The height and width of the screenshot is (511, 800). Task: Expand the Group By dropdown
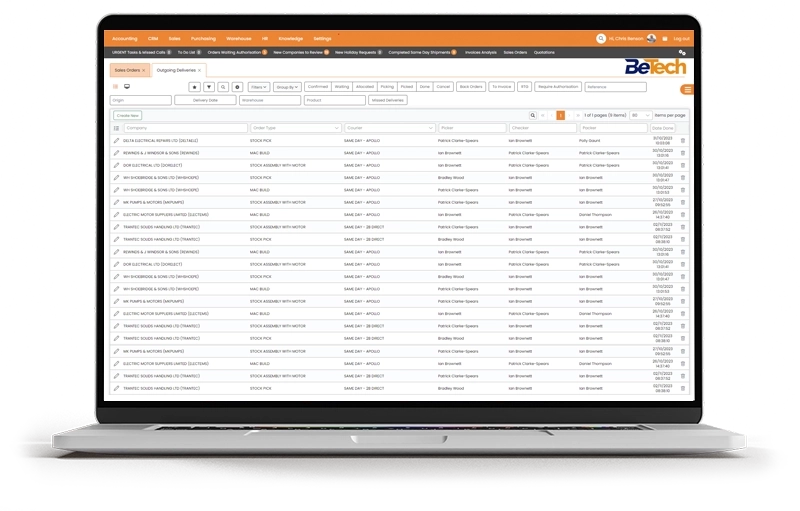tap(287, 87)
